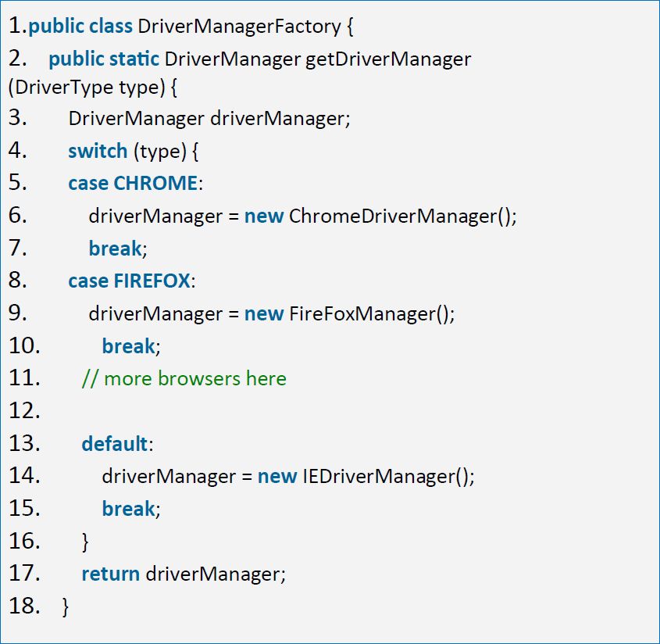This screenshot has height=644, width=660.
Task: Click the 'public class' keywords on line 1
Action: click(80, 27)
